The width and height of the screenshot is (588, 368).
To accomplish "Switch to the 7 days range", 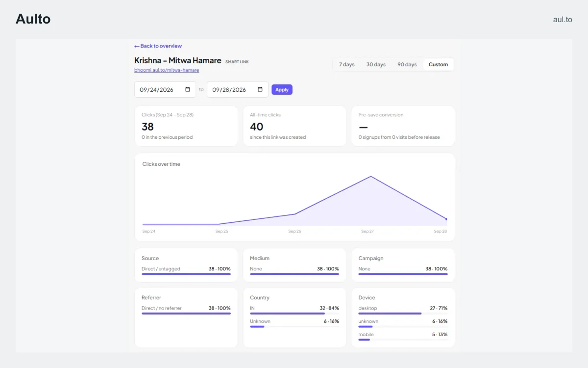I will point(347,65).
